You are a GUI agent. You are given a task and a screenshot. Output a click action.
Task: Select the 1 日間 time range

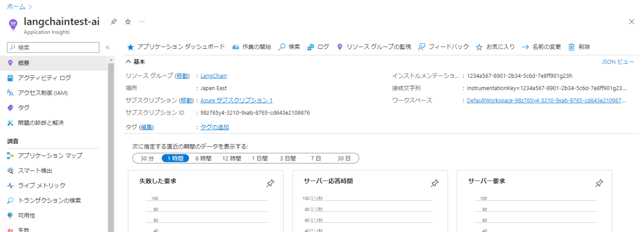259,158
